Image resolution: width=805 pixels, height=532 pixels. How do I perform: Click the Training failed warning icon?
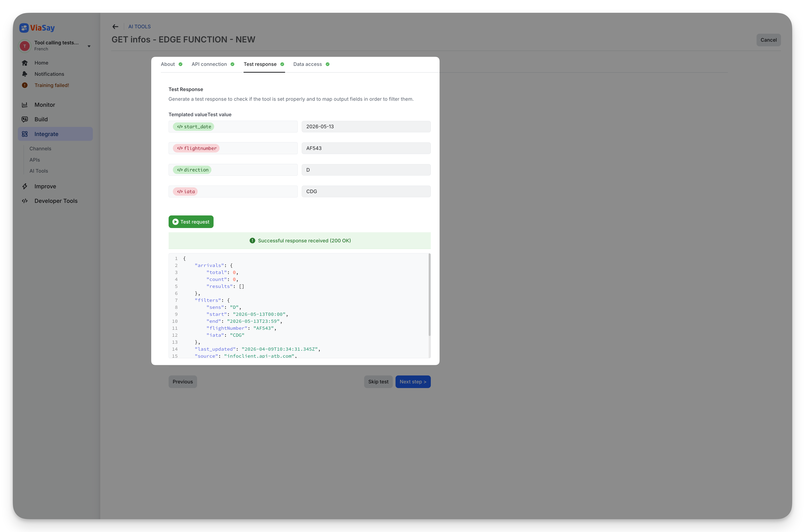[x=25, y=85]
